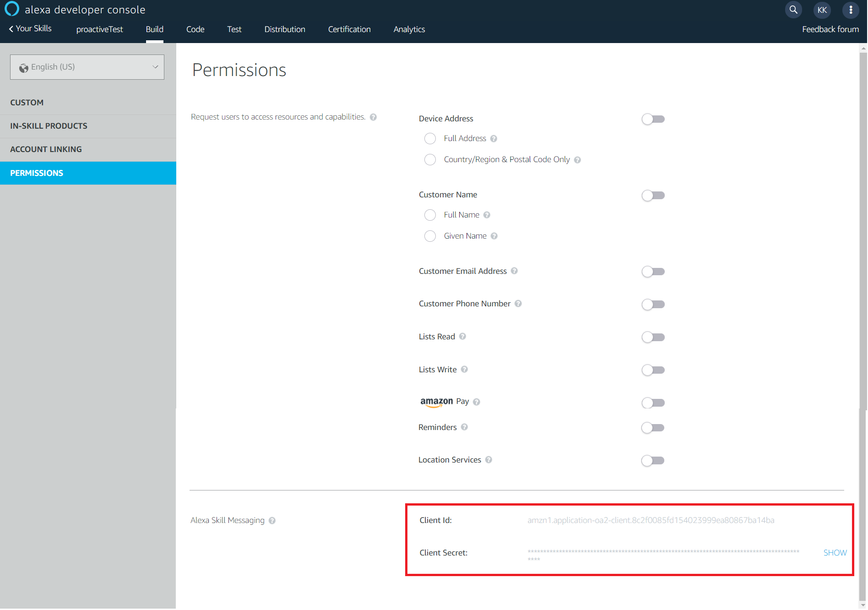Screen dimensions: 868x610
Task: Click the Client Id value text
Action: (x=651, y=520)
